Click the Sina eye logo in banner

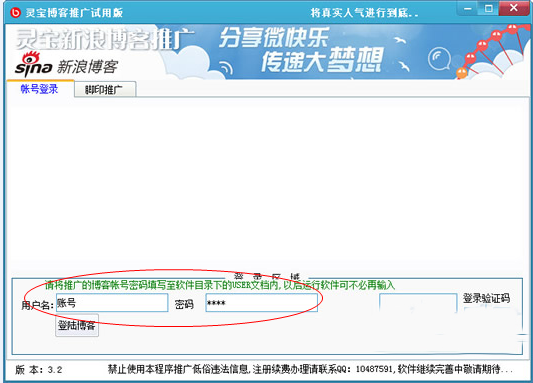32,57
